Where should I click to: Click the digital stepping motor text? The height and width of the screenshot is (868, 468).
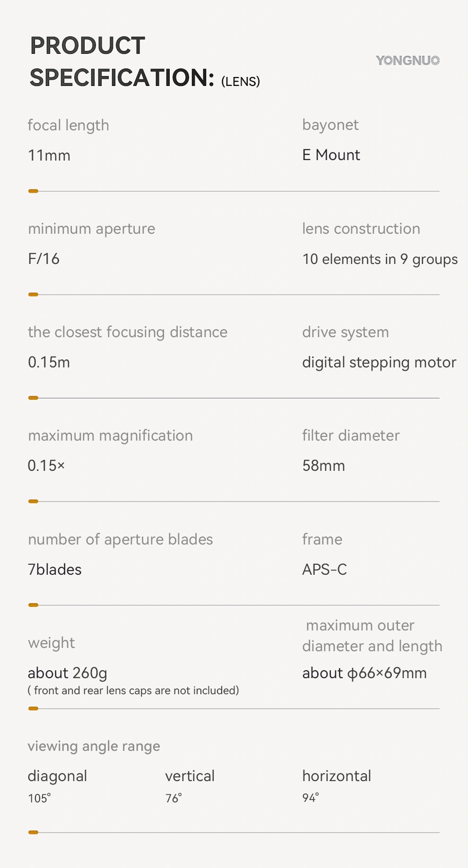coord(380,363)
